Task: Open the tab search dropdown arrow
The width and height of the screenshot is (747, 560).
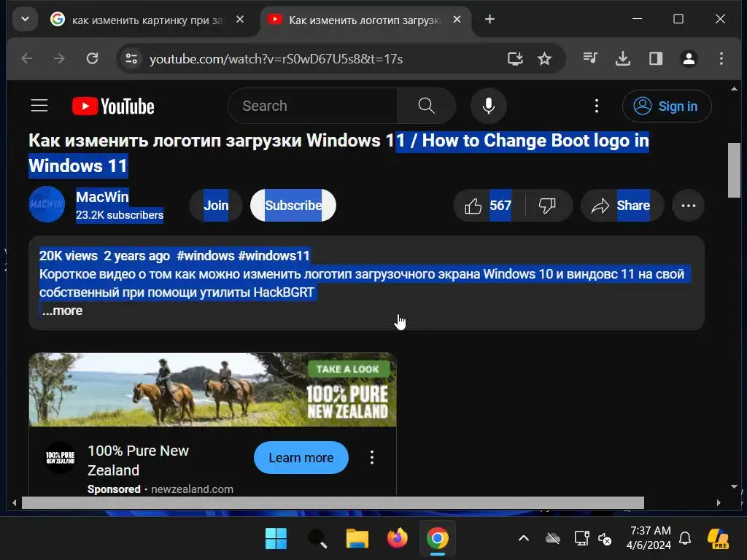Action: [26, 20]
